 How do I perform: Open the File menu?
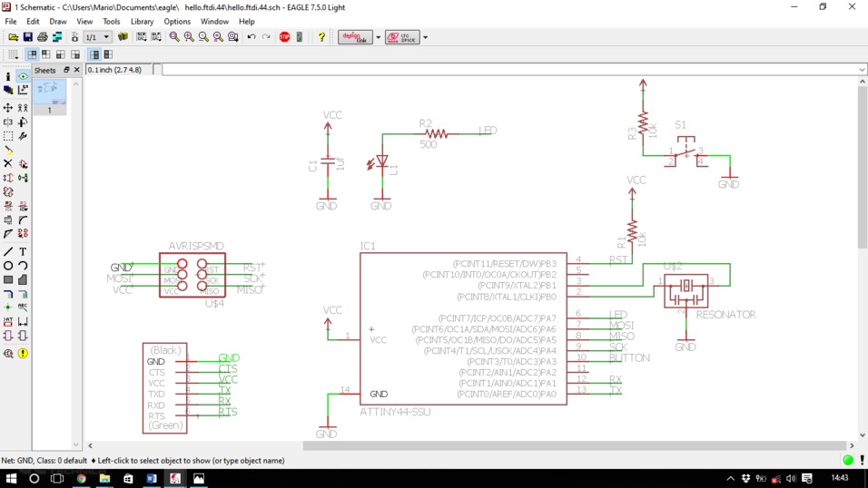tap(11, 22)
